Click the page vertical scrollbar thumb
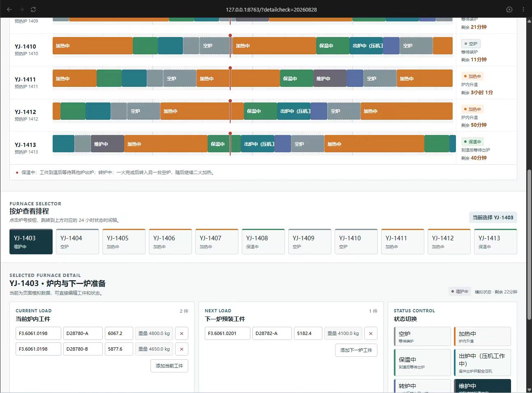The image size is (532, 393). [x=529, y=244]
